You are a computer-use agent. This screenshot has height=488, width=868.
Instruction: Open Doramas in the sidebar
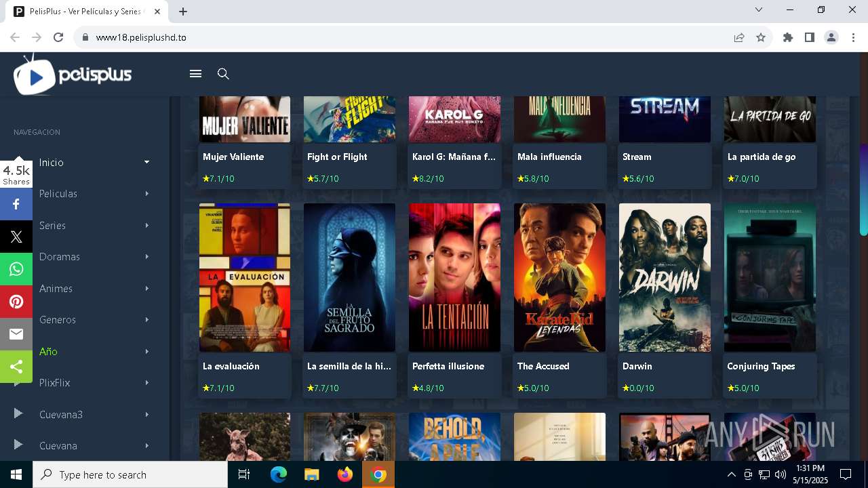point(60,257)
